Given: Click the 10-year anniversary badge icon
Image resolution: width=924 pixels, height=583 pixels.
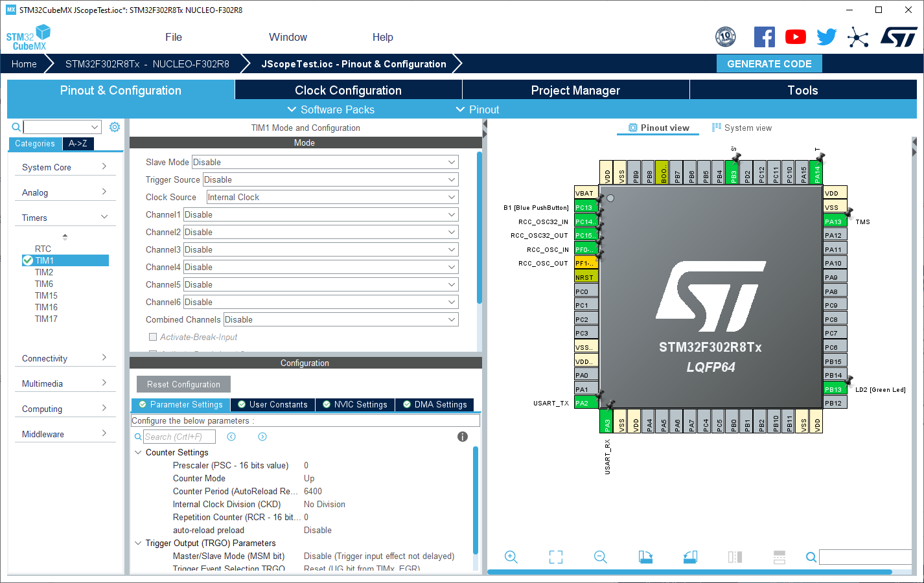Looking at the screenshot, I should [726, 37].
